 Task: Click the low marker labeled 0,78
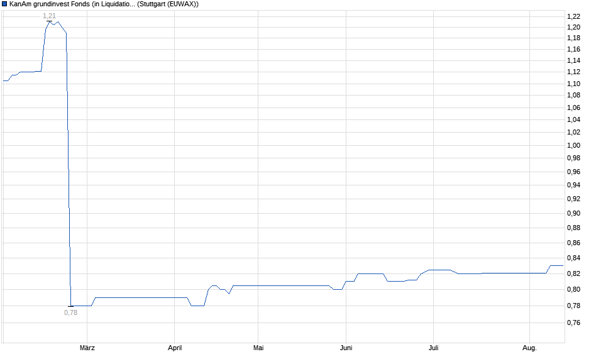[x=71, y=312]
